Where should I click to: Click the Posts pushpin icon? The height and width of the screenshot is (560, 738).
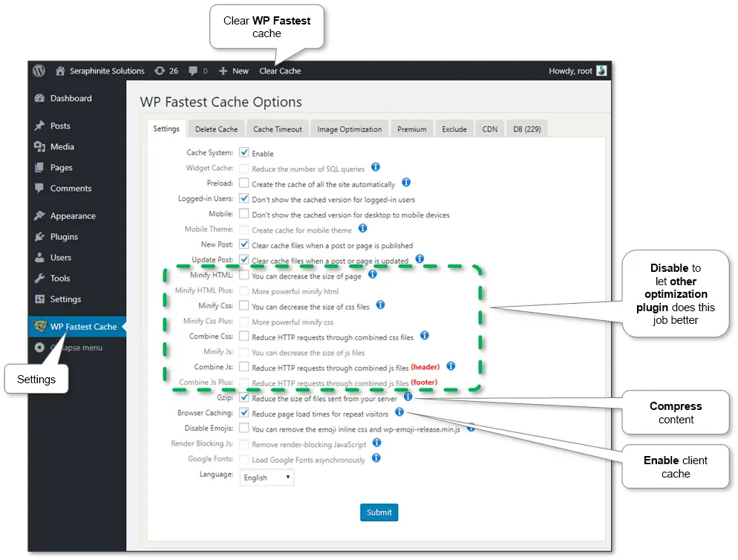click(39, 126)
